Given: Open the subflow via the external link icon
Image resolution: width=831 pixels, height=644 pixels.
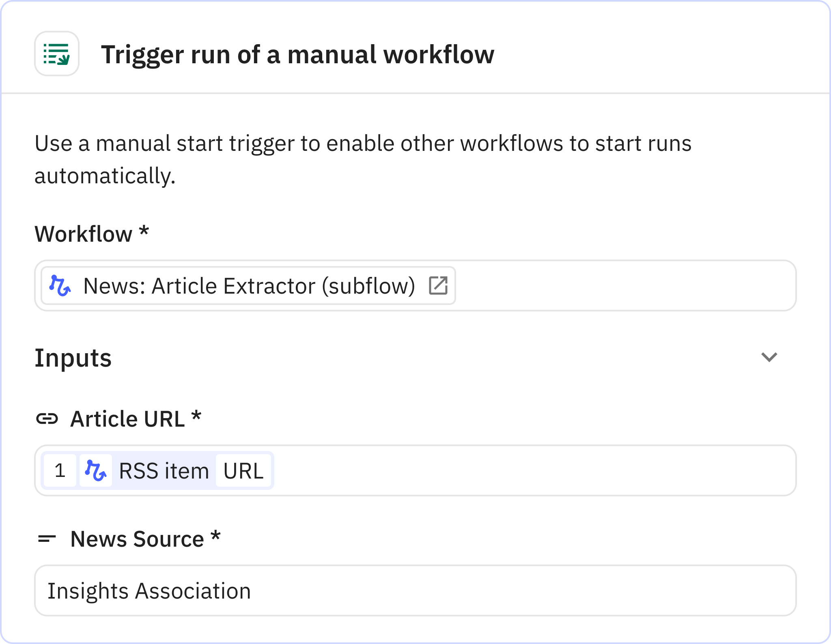Looking at the screenshot, I should point(438,285).
